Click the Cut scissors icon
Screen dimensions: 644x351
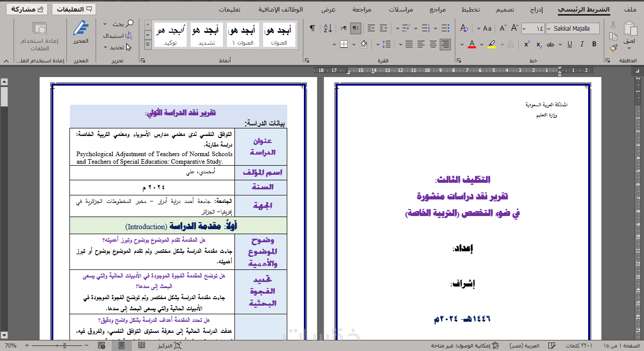(613, 24)
